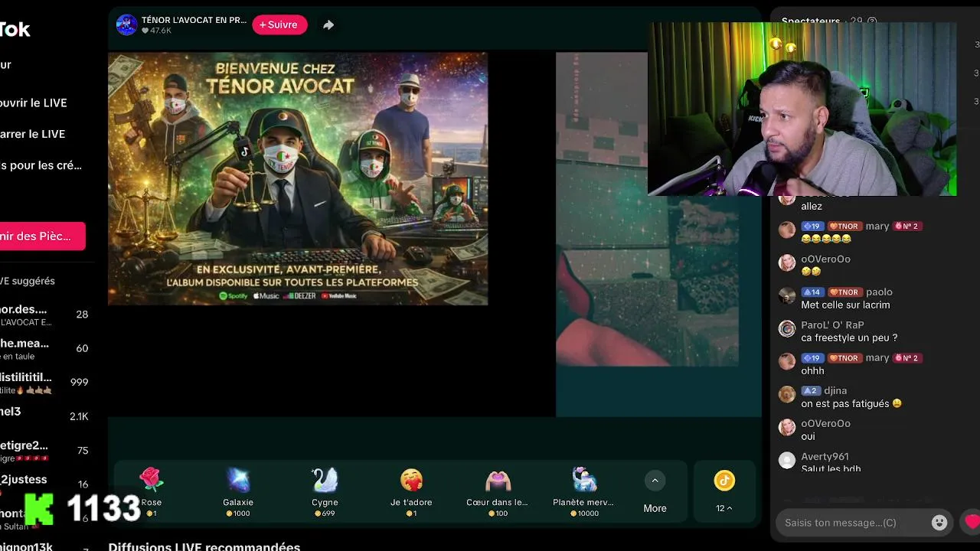Open suggested LIVE with 75 viewers
The height and width of the screenshot is (551, 980).
(x=44, y=450)
